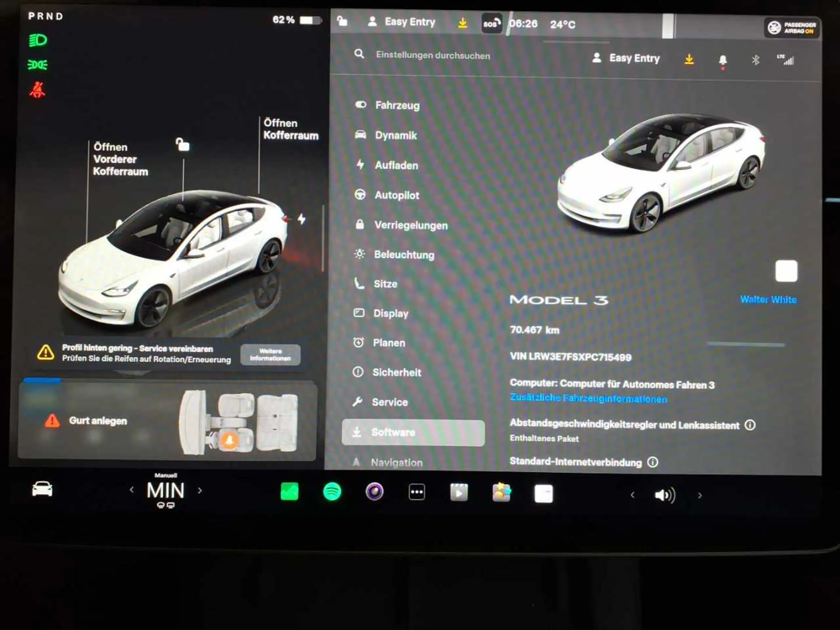Tap the PRND gear indicator
840x630 pixels.
[x=46, y=16]
